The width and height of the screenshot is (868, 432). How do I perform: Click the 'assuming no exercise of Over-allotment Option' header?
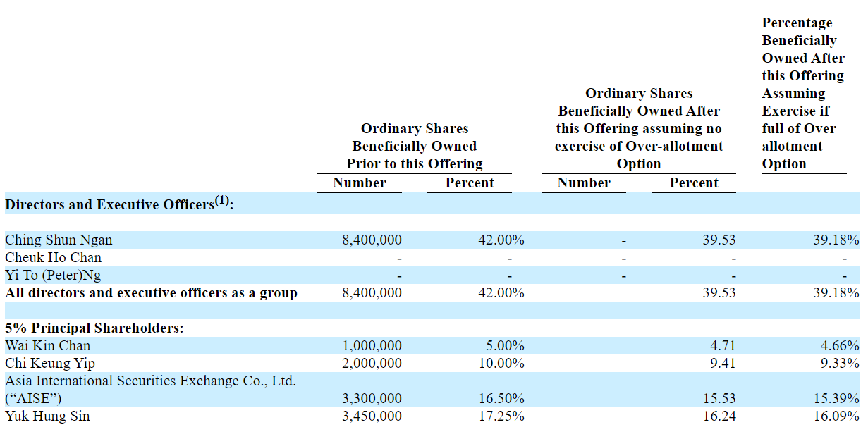(x=639, y=128)
